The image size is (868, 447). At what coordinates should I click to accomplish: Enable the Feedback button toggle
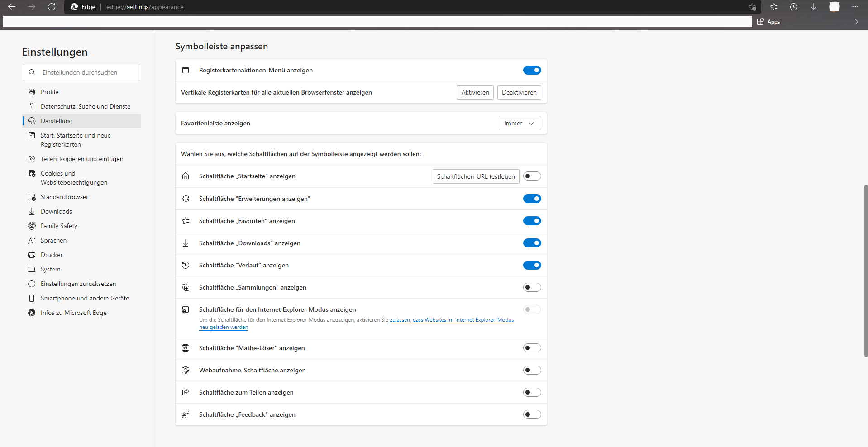coord(532,414)
